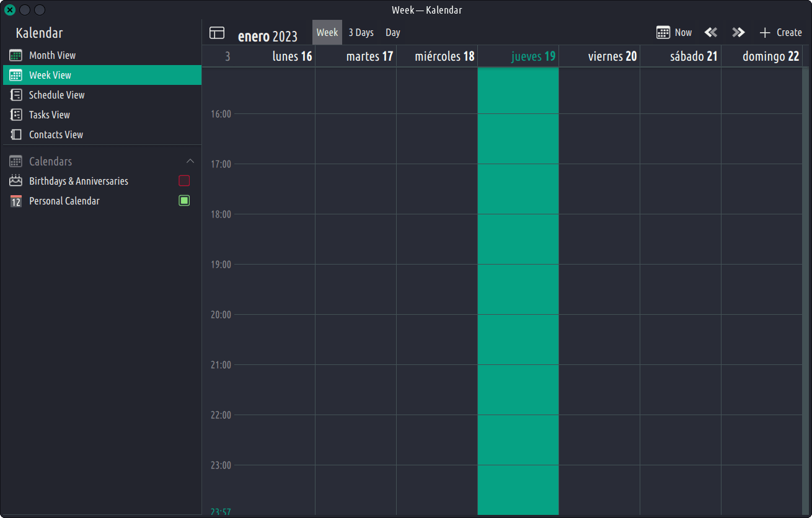
Task: Click the vertical scrollbar of the week grid
Action: coord(806,248)
